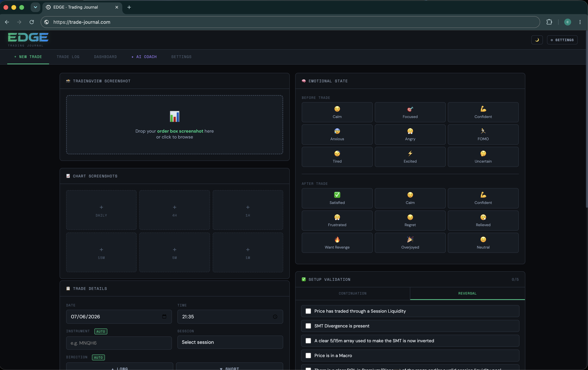588x370 pixels.
Task: Select the Focused emotion before trade
Action: pyautogui.click(x=410, y=112)
